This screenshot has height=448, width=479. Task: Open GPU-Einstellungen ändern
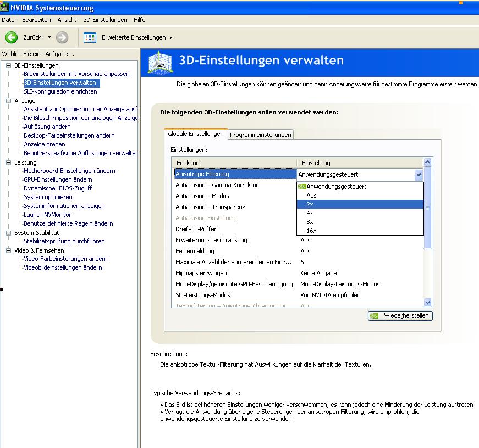[x=58, y=179]
